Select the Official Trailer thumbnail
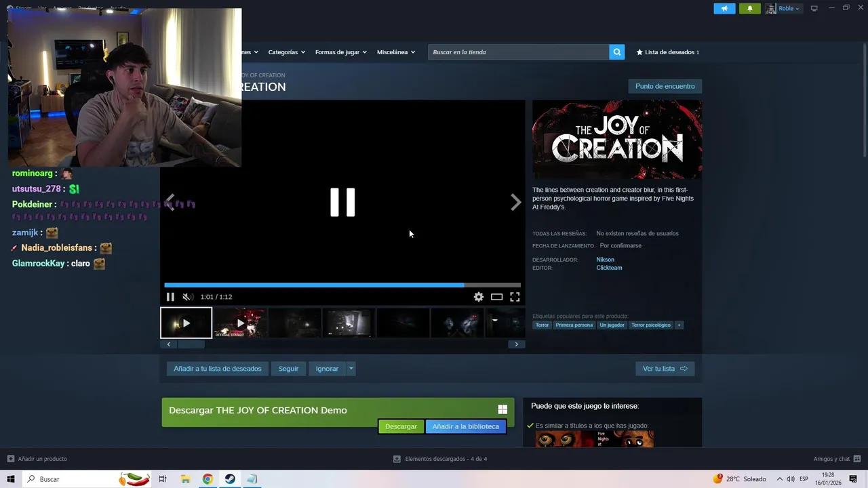868x488 pixels. [x=240, y=323]
